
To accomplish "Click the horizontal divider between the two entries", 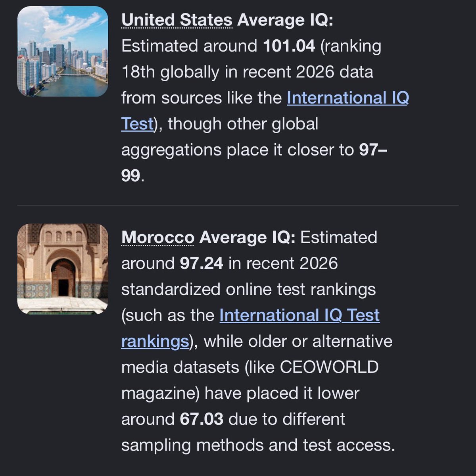I will (238, 206).
